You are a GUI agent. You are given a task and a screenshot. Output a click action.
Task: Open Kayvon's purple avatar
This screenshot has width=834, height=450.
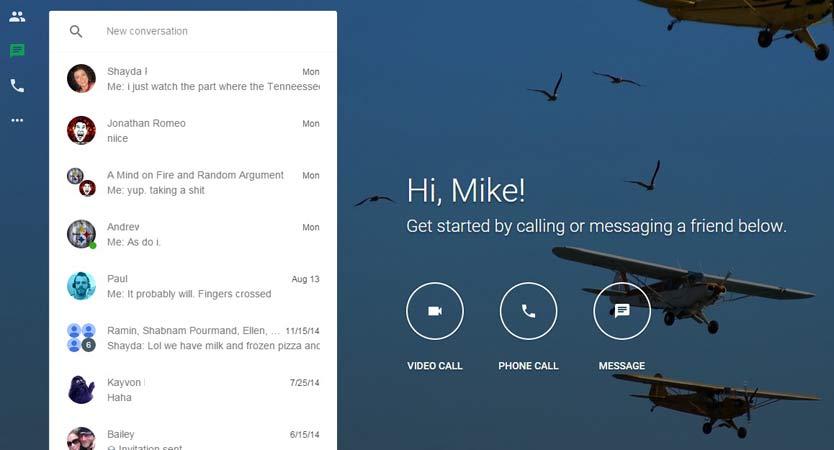(x=81, y=389)
